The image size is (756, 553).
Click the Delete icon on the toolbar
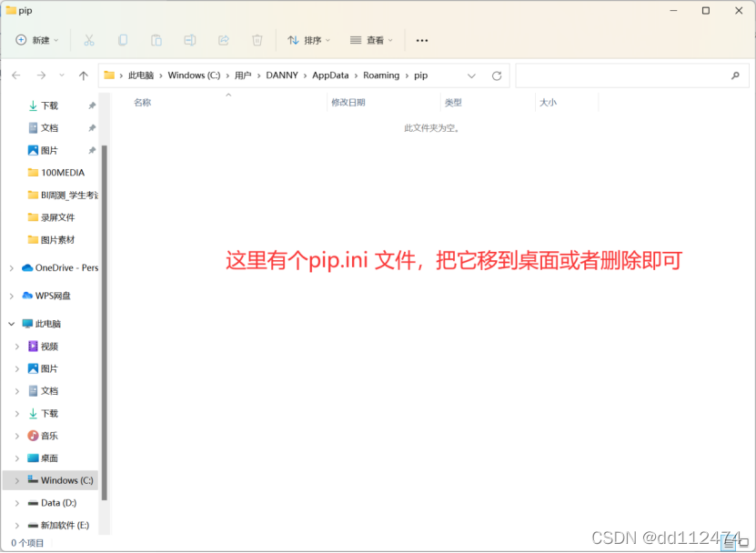tap(257, 40)
